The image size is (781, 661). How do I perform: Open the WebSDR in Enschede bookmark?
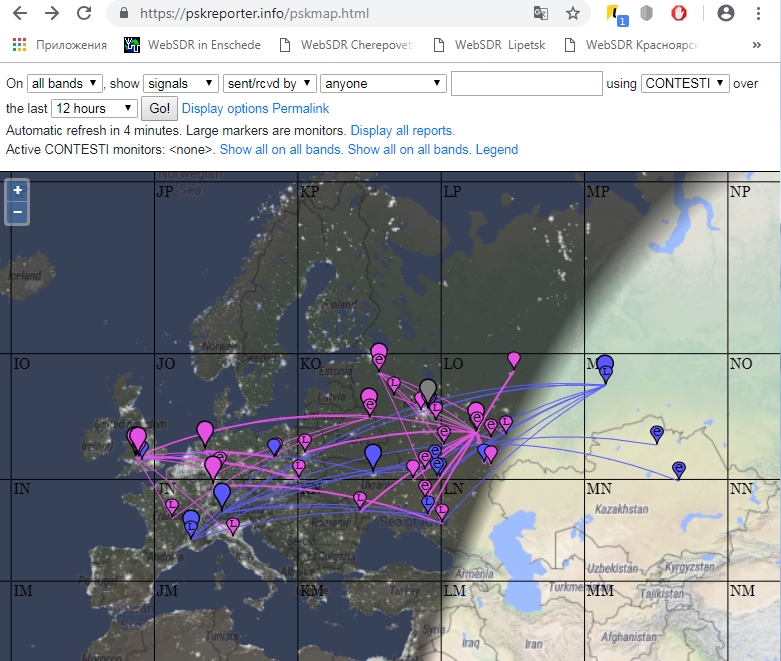point(194,45)
